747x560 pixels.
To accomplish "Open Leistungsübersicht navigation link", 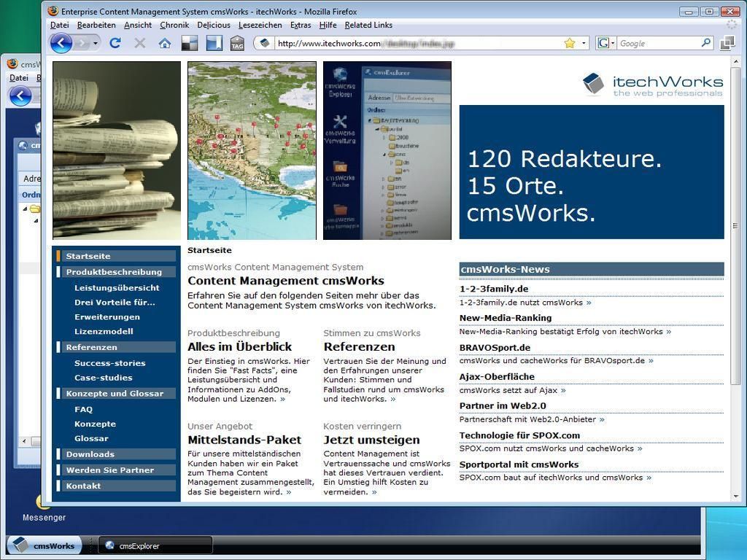I will click(117, 287).
